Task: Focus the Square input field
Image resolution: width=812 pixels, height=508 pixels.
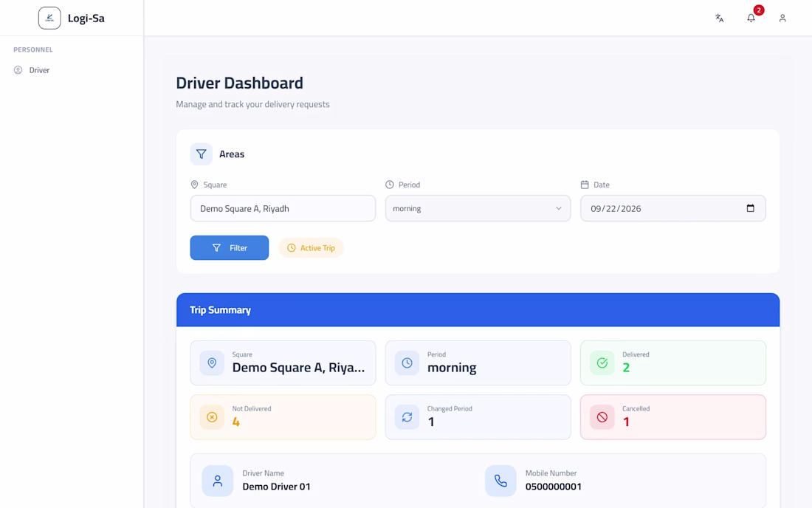Action: [283, 208]
